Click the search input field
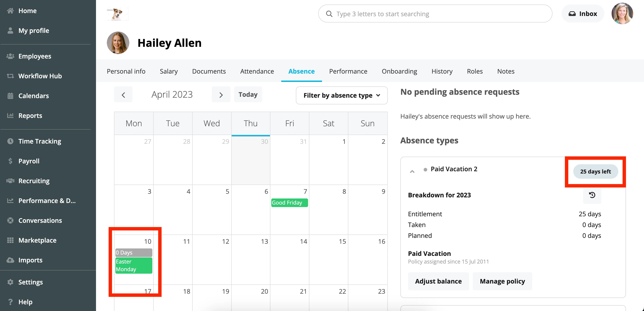 click(x=435, y=14)
